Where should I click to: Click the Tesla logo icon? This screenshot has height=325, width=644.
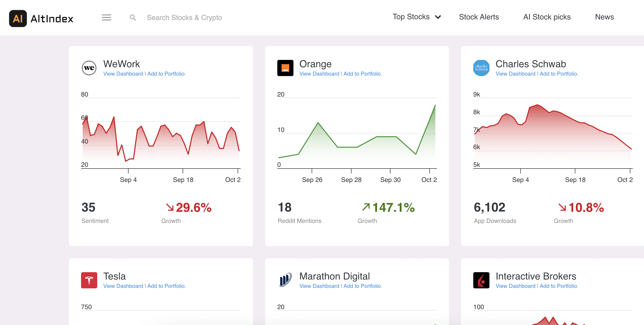[x=89, y=280]
